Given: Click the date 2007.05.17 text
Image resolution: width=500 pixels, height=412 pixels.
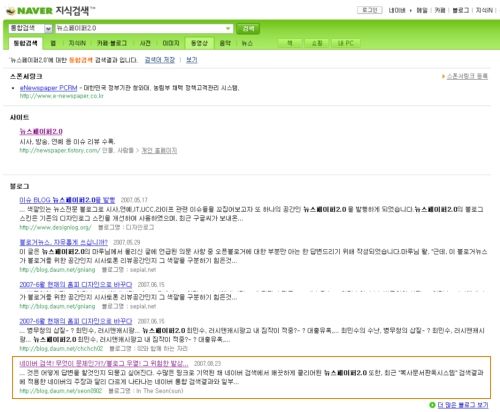Looking at the screenshot, I should [134, 200].
